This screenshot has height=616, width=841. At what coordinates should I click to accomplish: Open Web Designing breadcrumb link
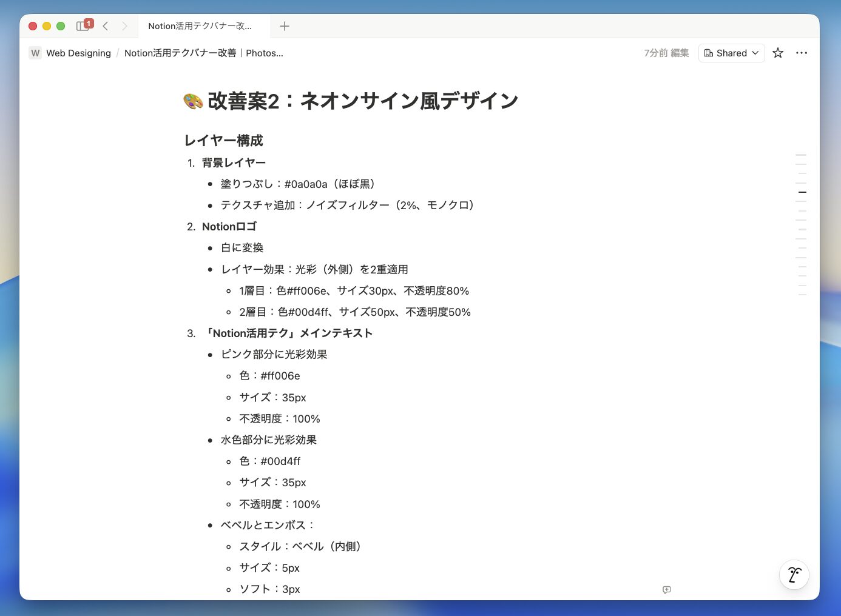coord(78,53)
